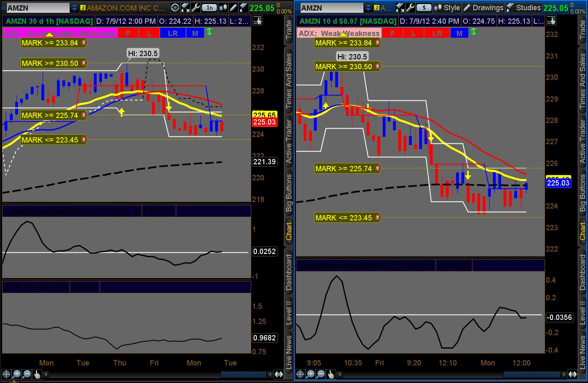Image resolution: width=588 pixels, height=383 pixels.
Task: Remove MARK >= 225.74 alert on right chart
Action: coord(378,168)
